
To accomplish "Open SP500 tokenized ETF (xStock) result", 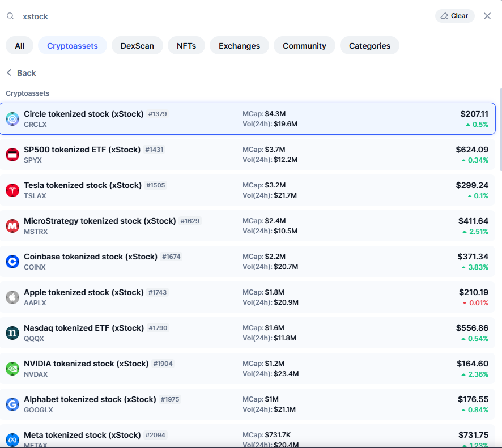I will (x=248, y=154).
